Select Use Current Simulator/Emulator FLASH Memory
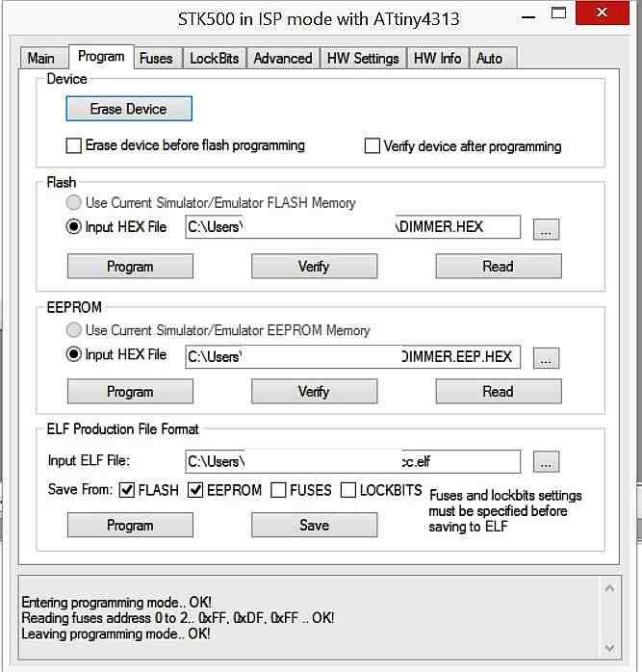 pos(74,203)
